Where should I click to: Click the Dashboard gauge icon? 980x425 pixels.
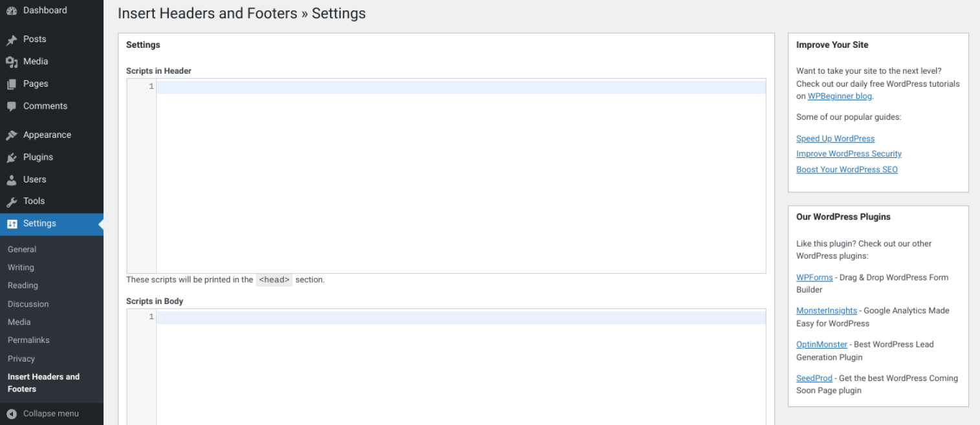click(x=12, y=11)
